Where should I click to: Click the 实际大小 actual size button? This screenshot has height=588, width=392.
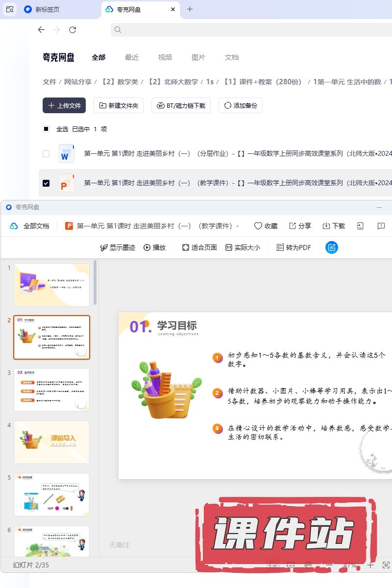point(243,247)
